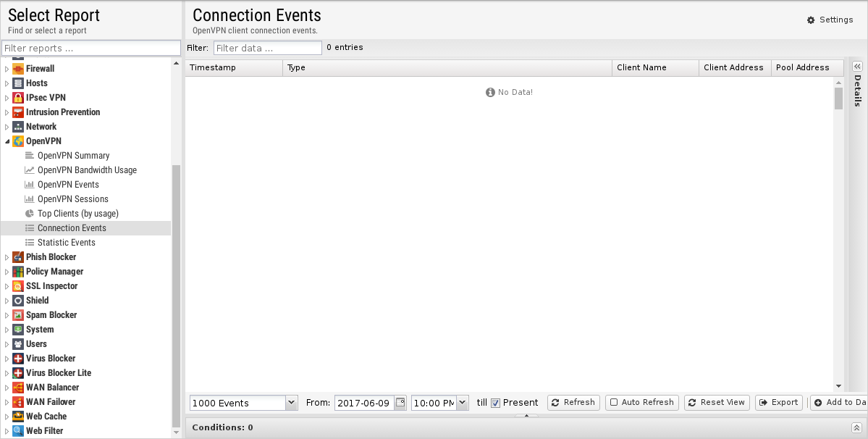The height and width of the screenshot is (439, 868).
Task: Click the Spam Blocker icon
Action: [17, 315]
